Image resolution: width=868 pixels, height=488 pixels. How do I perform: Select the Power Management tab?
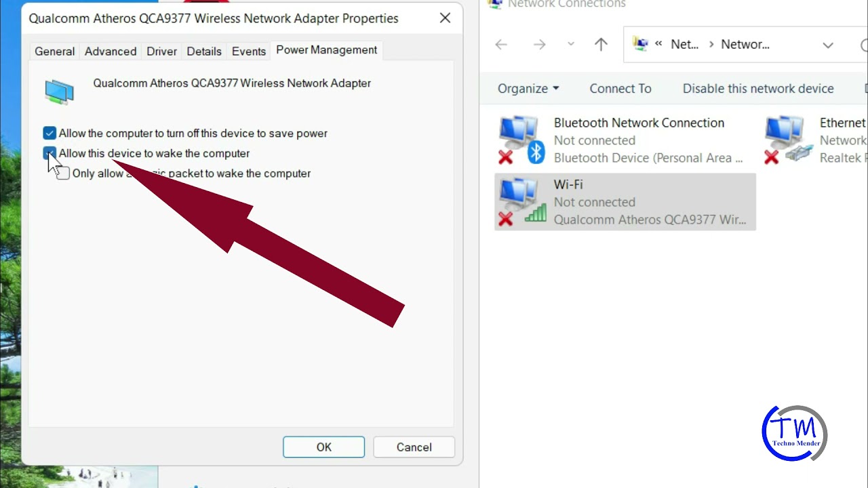click(326, 50)
